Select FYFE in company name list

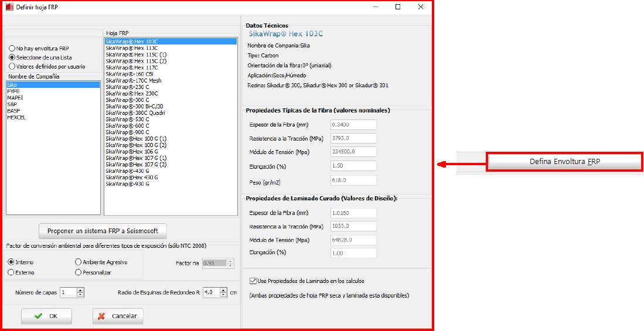(13, 91)
